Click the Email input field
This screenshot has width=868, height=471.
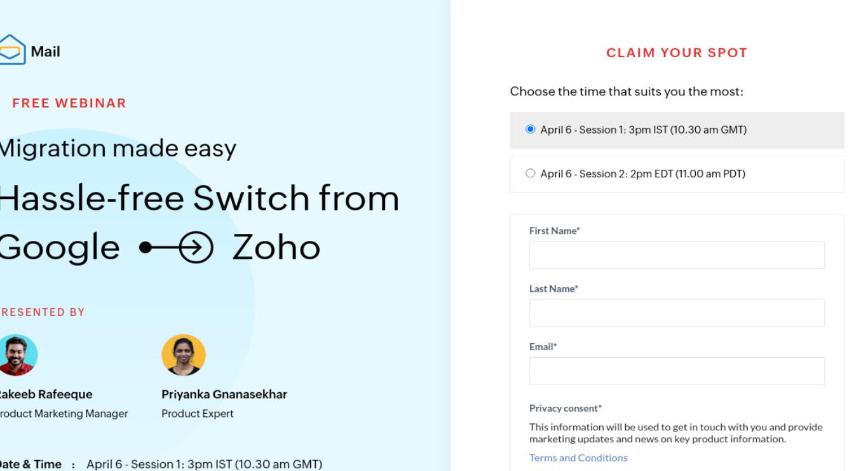(677, 371)
